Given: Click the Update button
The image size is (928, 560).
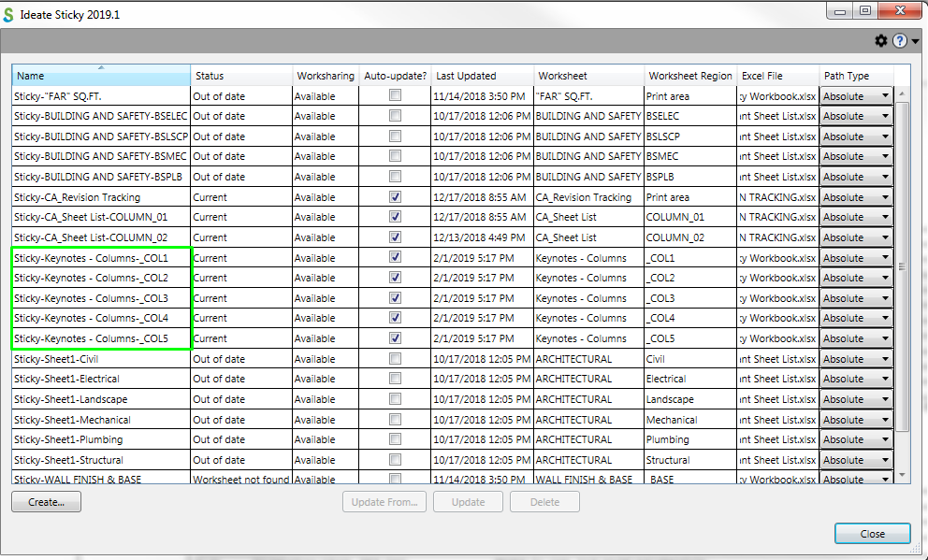Looking at the screenshot, I should tap(468, 502).
